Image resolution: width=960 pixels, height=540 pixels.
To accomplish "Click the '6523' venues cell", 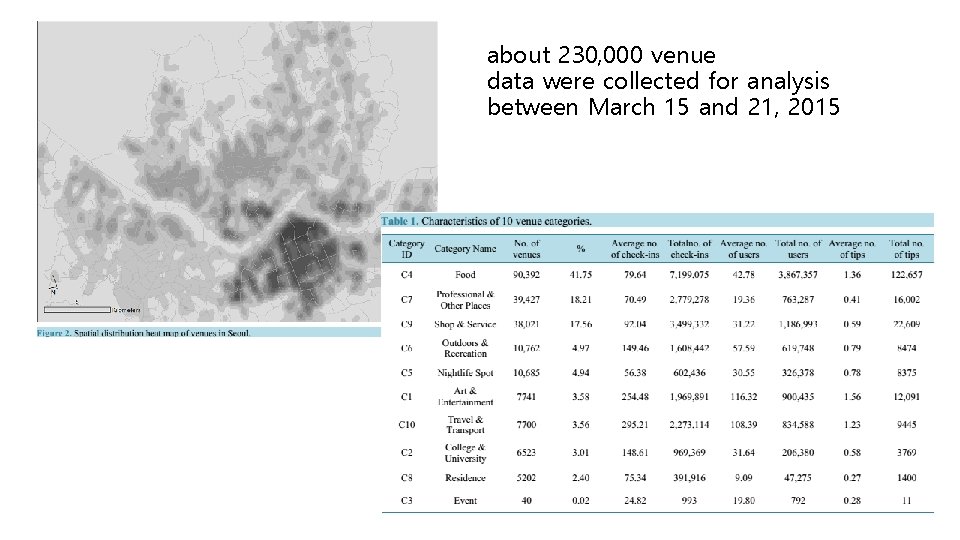I will click(527, 453).
